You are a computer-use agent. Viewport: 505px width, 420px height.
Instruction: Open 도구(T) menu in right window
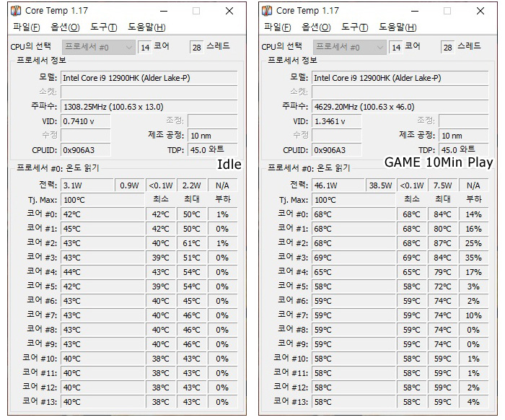(355, 27)
